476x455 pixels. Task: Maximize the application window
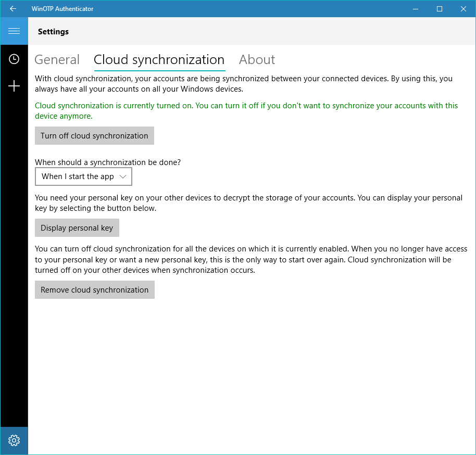[x=439, y=8]
